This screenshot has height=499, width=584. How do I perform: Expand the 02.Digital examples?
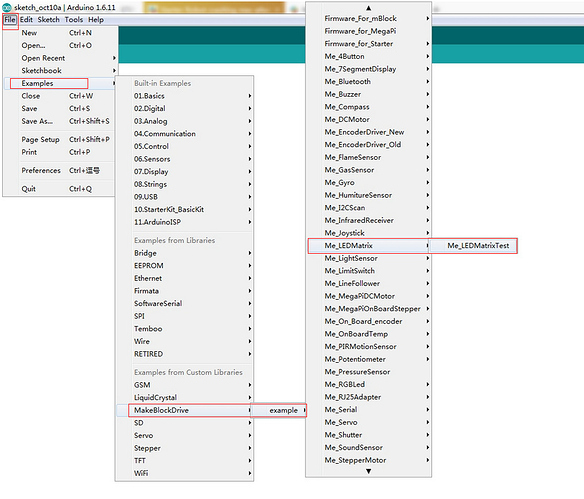(185, 109)
